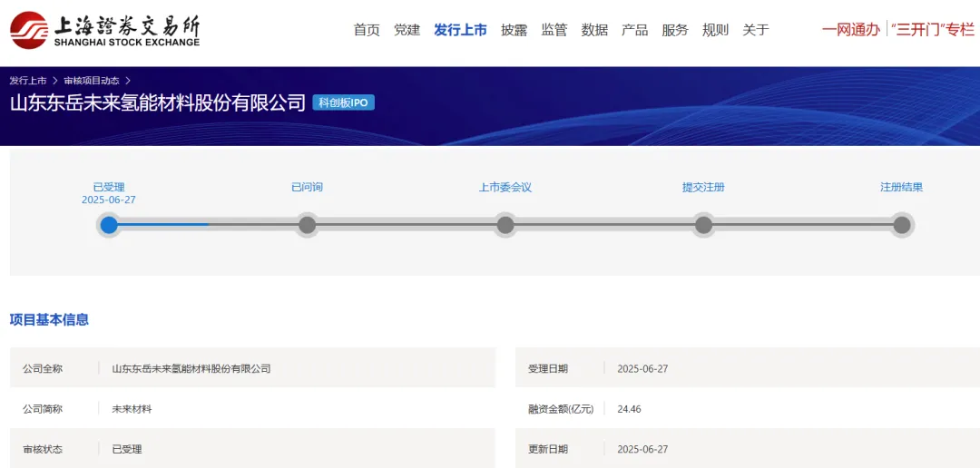Image resolution: width=980 pixels, height=468 pixels.
Task: Click the 已受理 stage label
Action: [x=109, y=187]
